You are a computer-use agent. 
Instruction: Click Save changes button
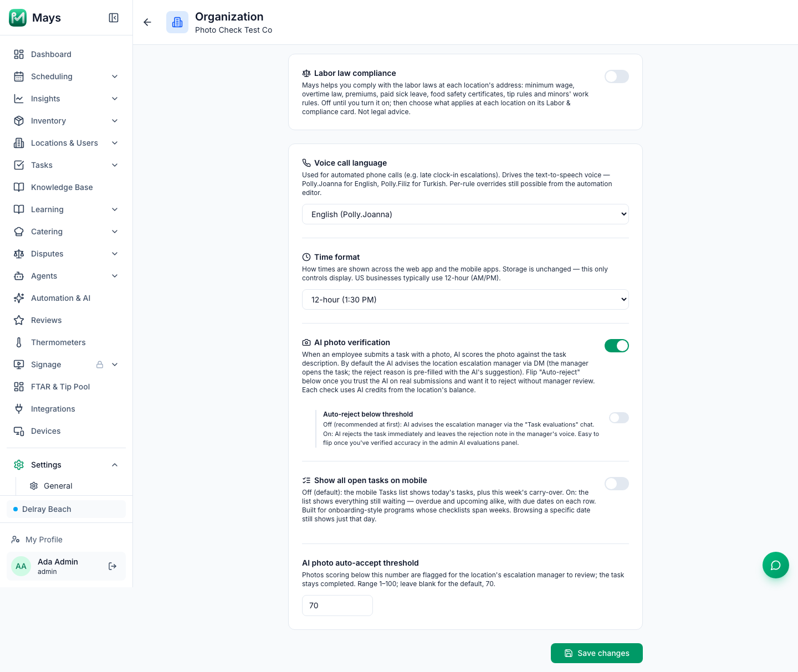coord(597,653)
